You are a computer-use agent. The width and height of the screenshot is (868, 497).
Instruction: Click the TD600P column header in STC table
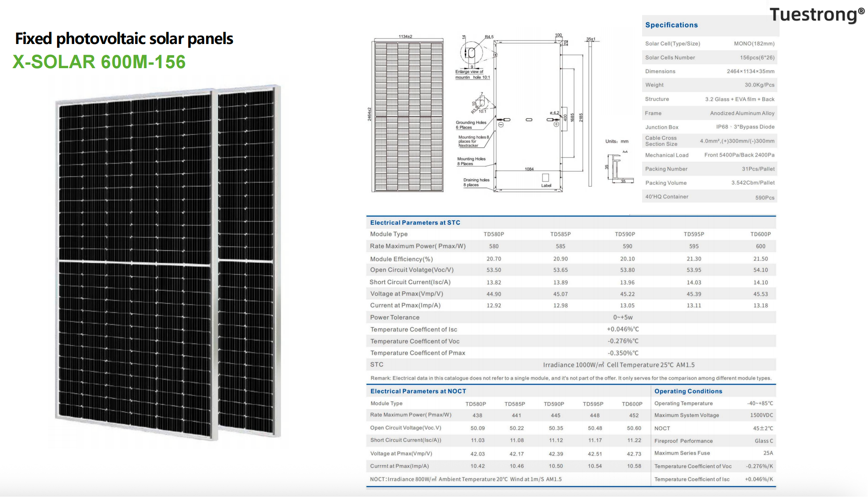(x=761, y=234)
